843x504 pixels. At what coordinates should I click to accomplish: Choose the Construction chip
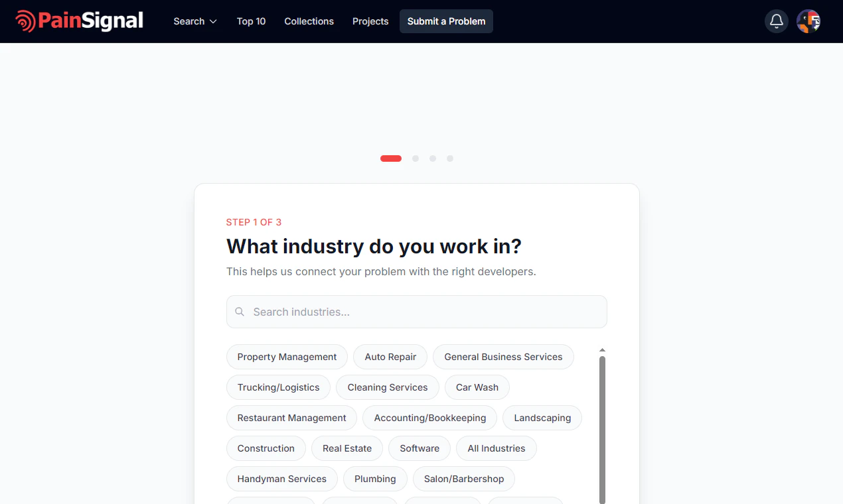pyautogui.click(x=266, y=448)
